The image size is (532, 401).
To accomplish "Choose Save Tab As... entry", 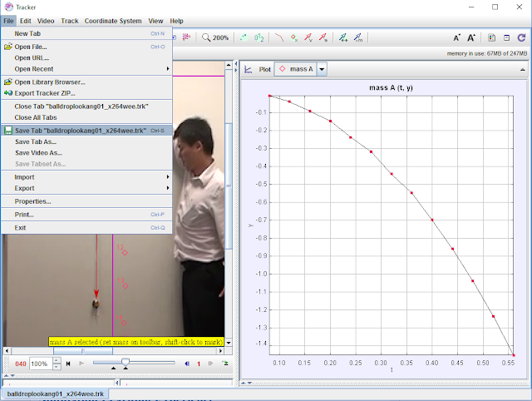I will (x=86, y=142).
